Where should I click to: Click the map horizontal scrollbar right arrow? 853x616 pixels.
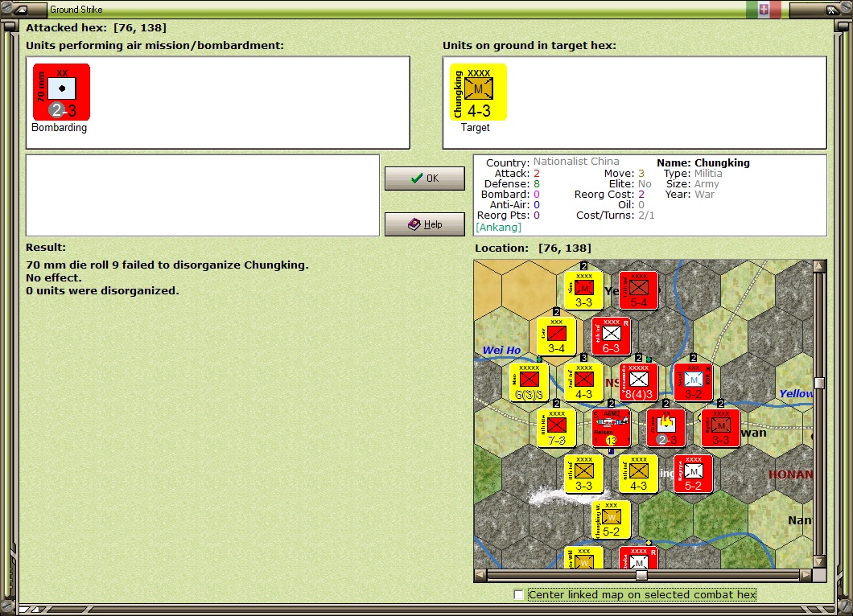coord(806,575)
